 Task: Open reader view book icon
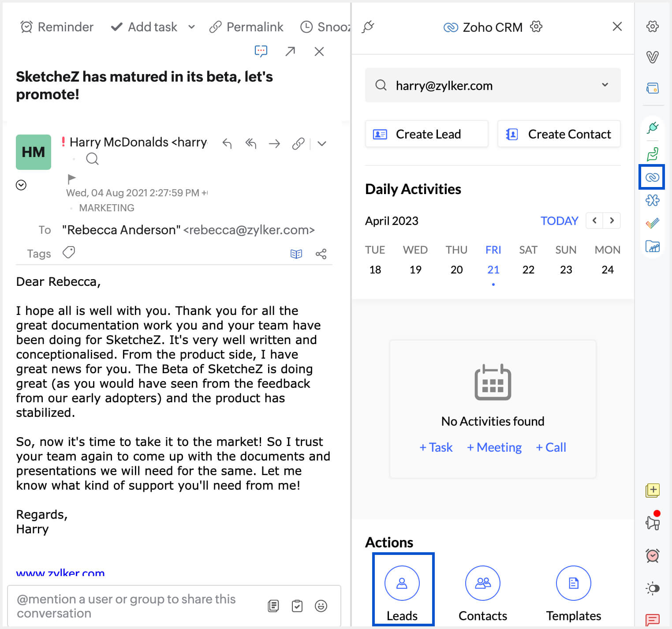(x=296, y=254)
